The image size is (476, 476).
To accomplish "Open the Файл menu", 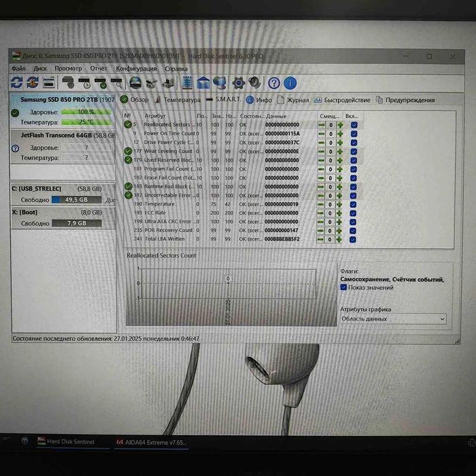I will click(18, 68).
